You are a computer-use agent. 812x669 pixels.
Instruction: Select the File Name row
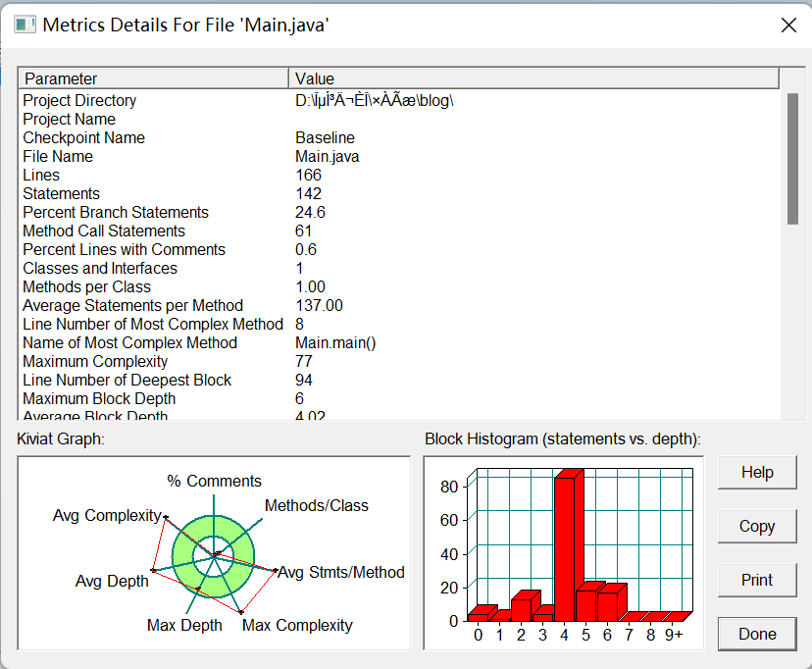coord(399,156)
